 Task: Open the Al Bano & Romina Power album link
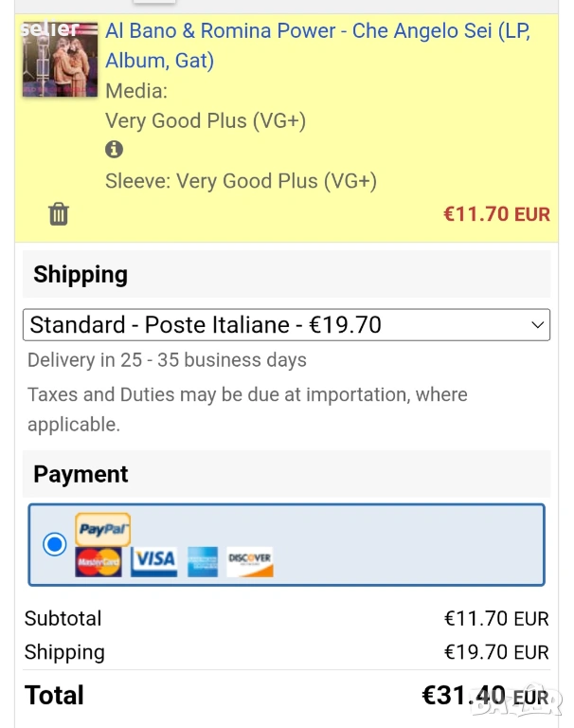316,45
